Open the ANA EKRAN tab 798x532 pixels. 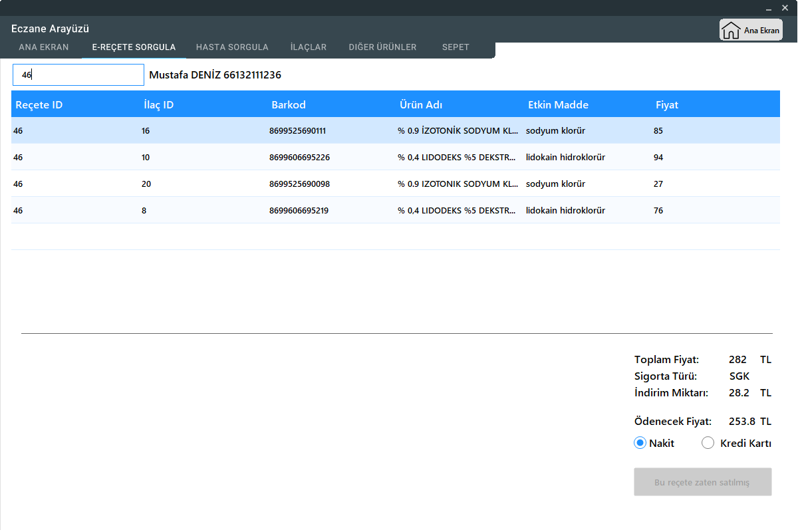tap(44, 47)
